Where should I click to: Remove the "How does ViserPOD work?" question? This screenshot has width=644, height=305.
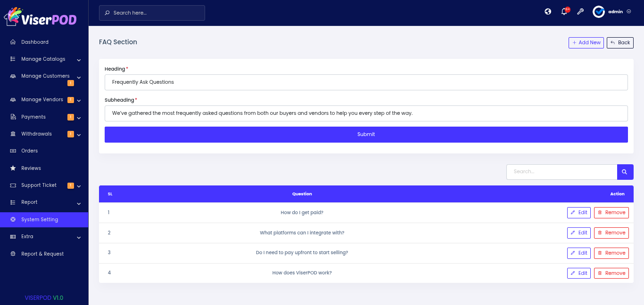coord(611,273)
